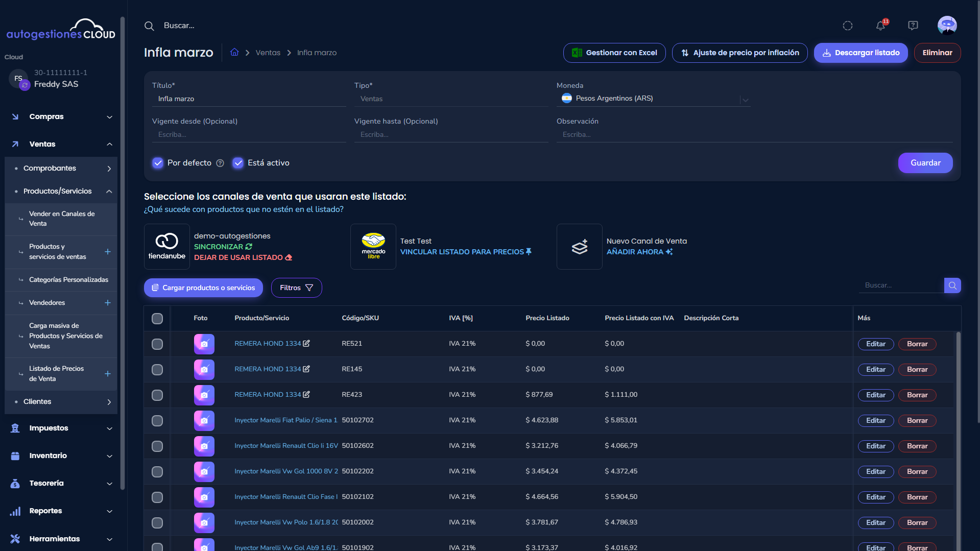Click edit pencil icon next to RE145 product

coord(306,369)
